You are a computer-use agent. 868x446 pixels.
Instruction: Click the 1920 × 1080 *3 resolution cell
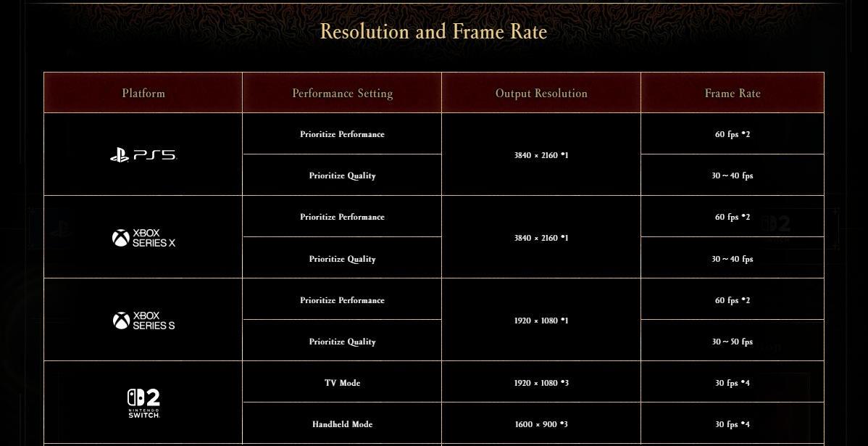541,382
